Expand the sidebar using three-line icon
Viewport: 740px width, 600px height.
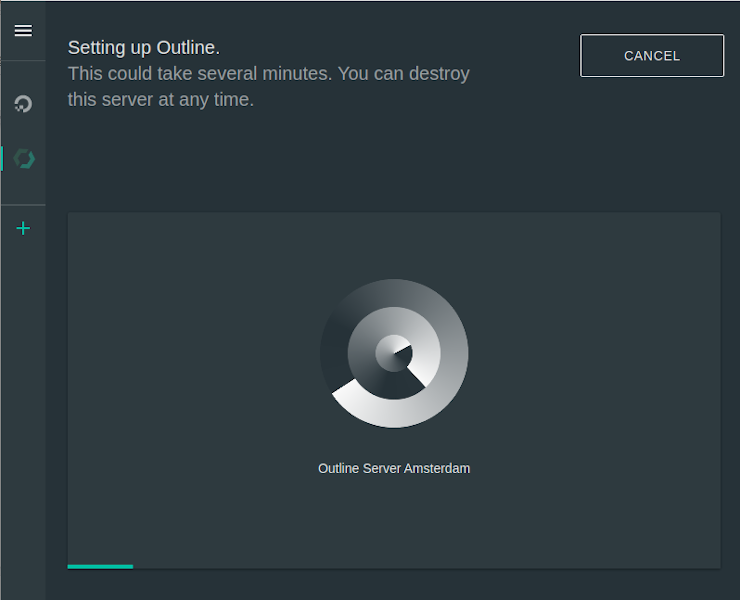[x=23, y=31]
